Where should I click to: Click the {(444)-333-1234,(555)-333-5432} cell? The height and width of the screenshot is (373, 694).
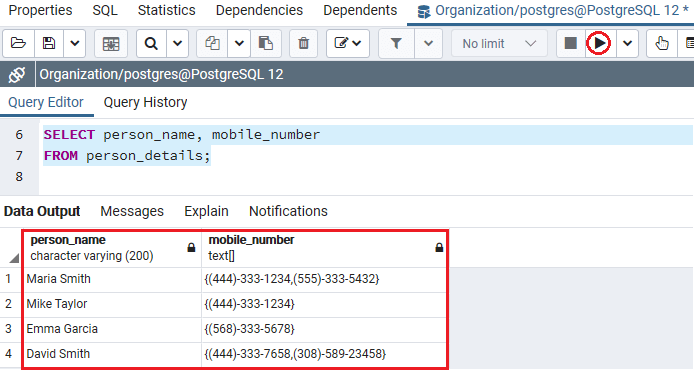[324, 279]
